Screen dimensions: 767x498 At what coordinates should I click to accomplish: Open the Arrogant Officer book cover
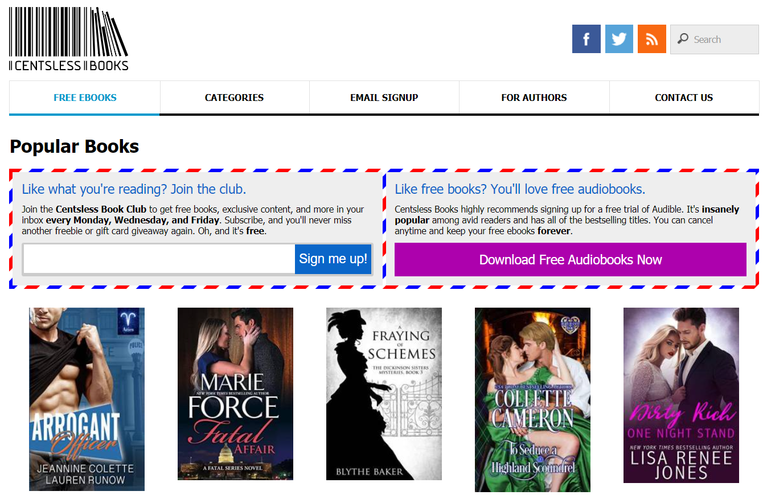pos(87,399)
